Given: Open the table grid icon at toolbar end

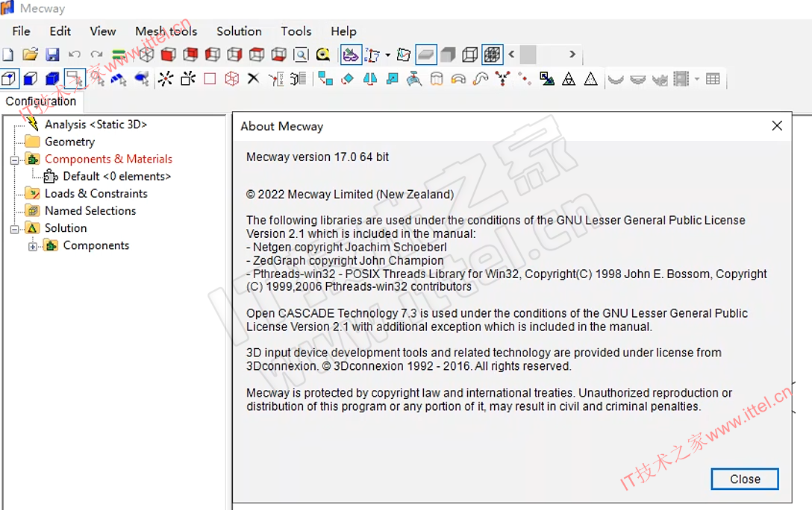Looking at the screenshot, I should click(x=713, y=78).
